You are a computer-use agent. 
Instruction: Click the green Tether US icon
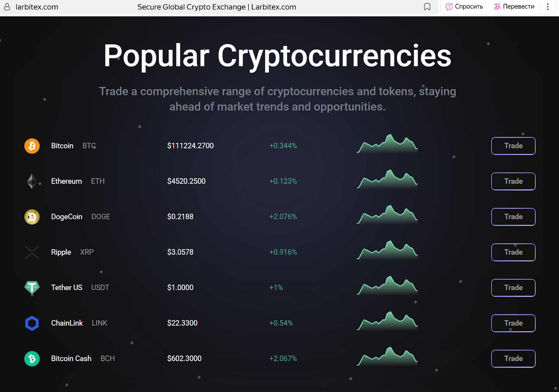click(x=32, y=288)
